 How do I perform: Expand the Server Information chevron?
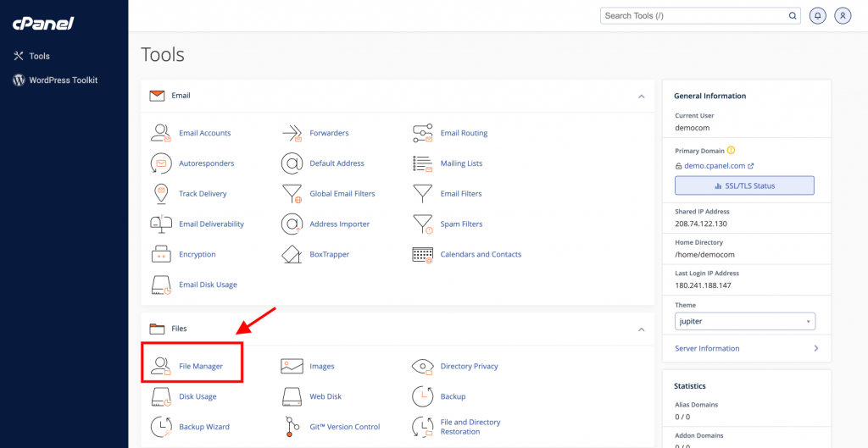[x=815, y=348]
